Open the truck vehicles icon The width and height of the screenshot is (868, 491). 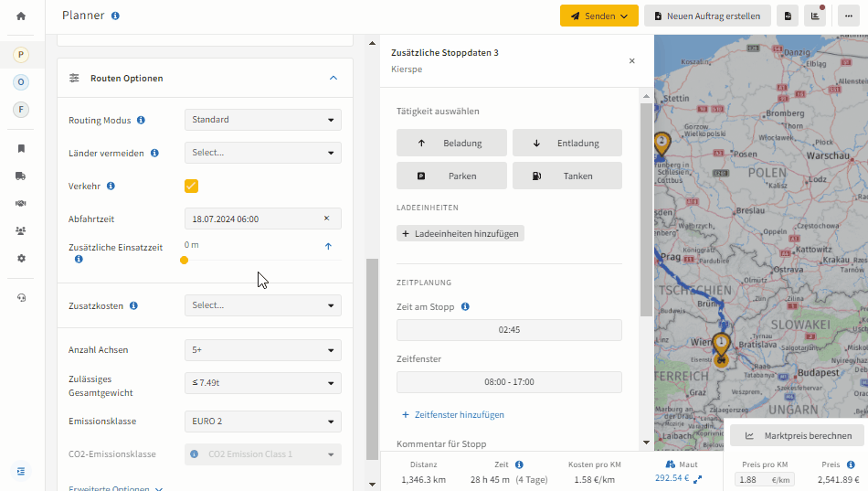point(21,176)
